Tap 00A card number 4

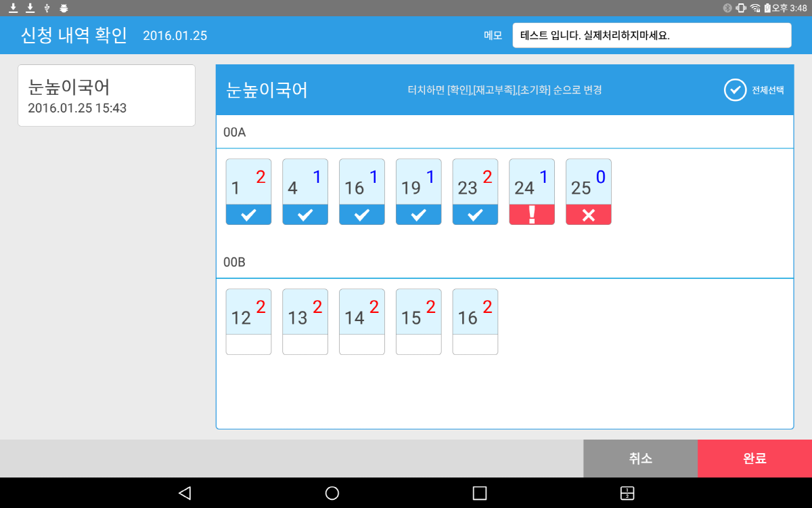click(305, 192)
